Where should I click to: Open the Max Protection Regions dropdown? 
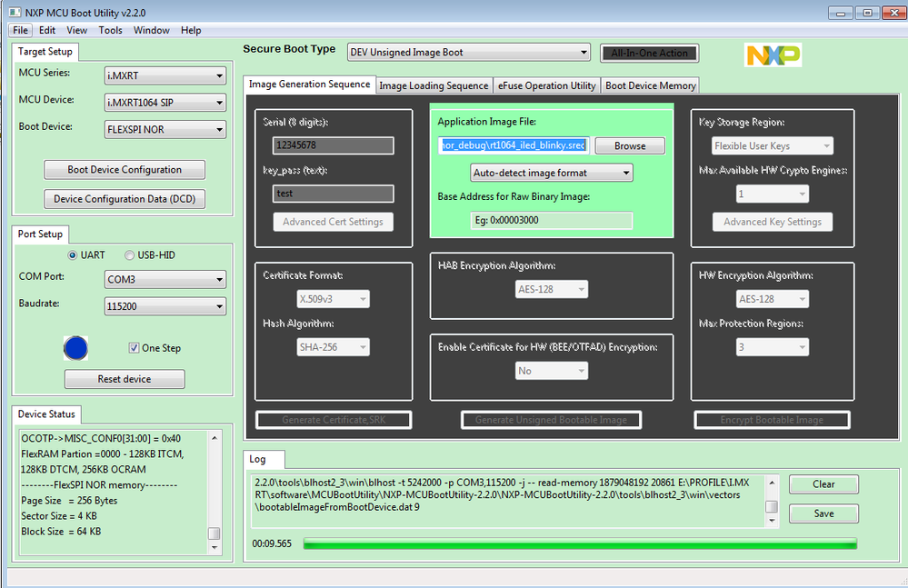pyautogui.click(x=773, y=347)
